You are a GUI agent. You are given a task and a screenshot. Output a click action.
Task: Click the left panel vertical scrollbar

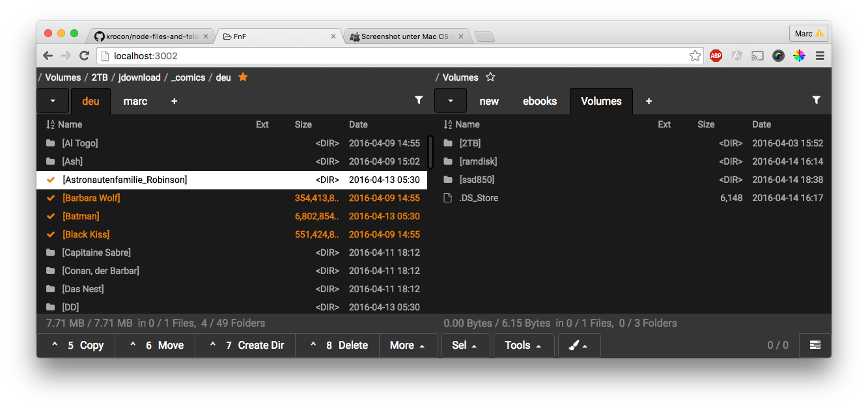(x=430, y=151)
